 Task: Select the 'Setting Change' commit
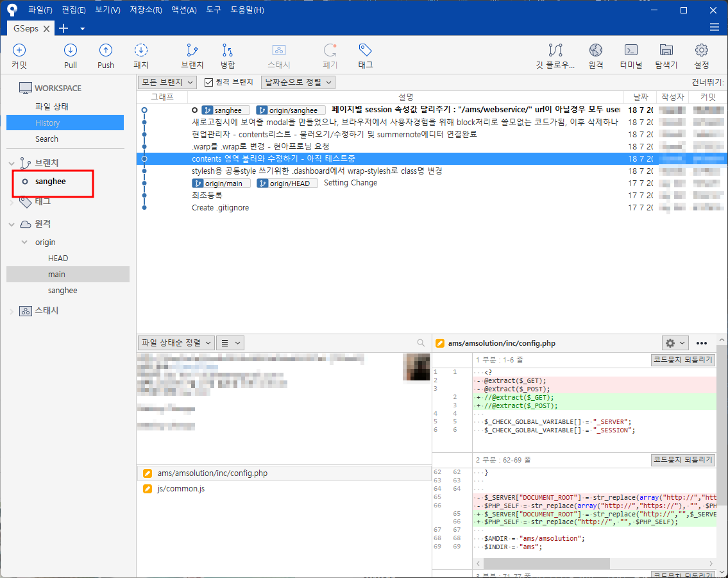click(x=351, y=183)
